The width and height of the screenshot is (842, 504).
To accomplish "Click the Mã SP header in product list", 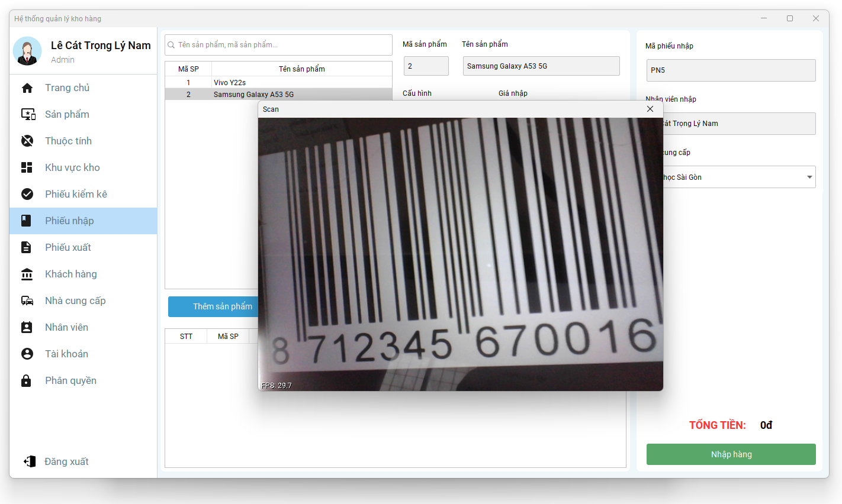I will [x=188, y=69].
